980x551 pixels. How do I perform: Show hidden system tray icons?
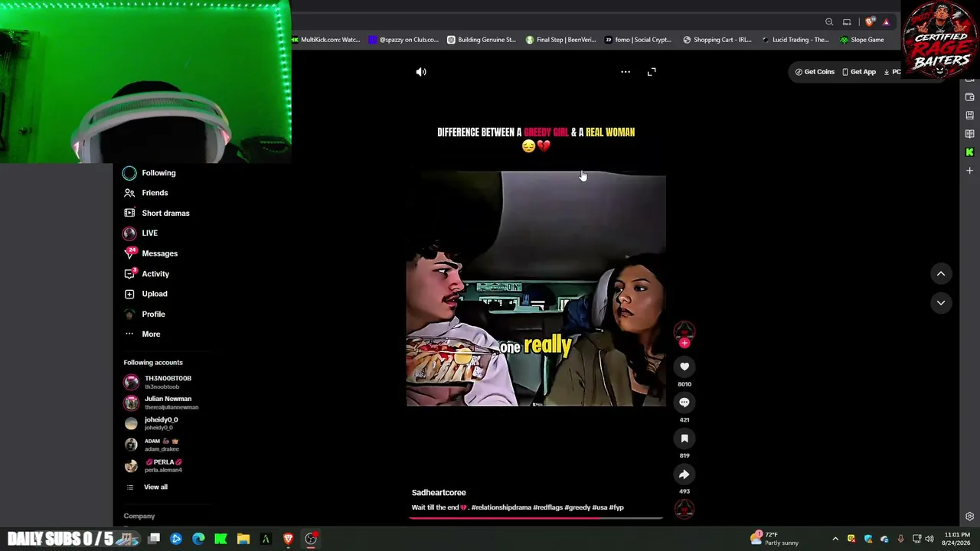[x=835, y=539]
